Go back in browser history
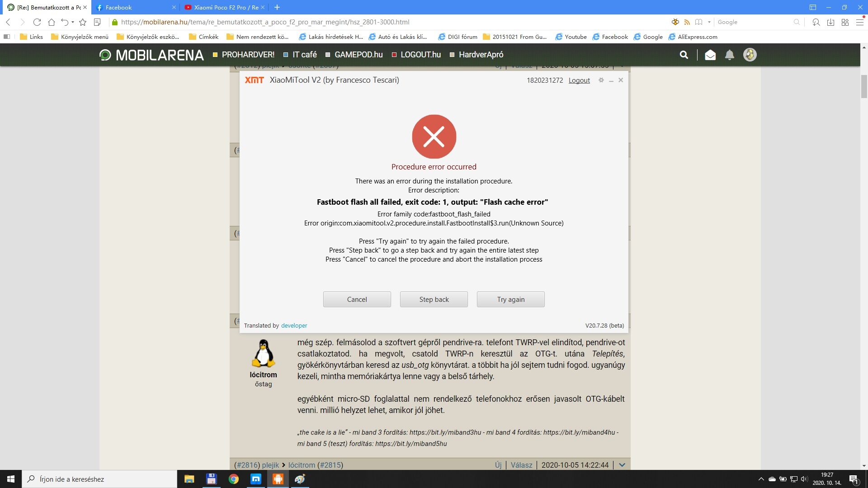The height and width of the screenshot is (488, 868). click(8, 22)
